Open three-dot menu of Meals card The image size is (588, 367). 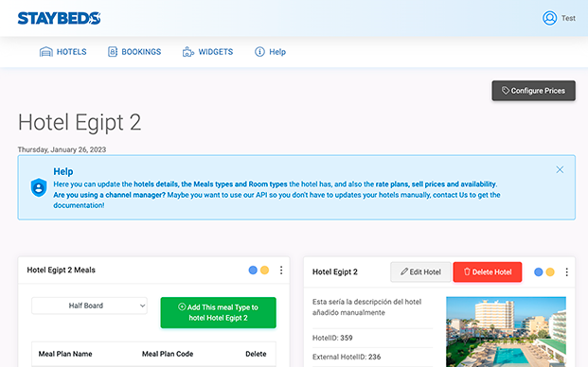281,270
